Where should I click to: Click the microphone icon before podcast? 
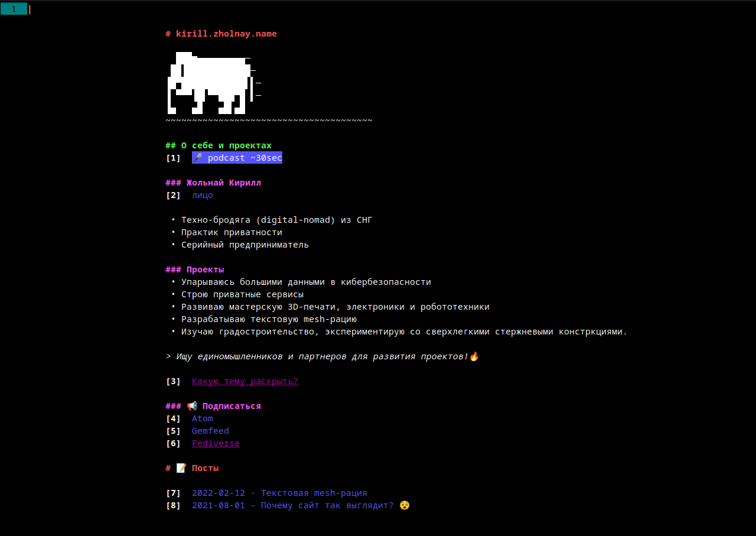197,158
